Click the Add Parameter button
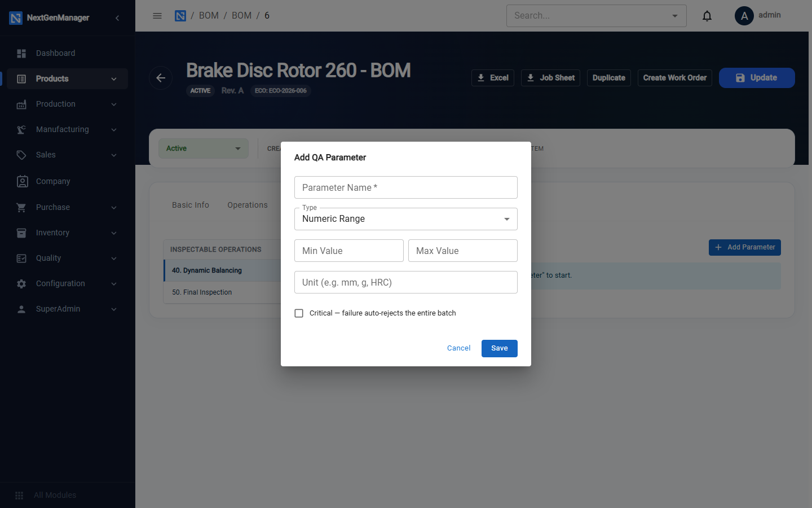Viewport: 812px width, 508px height. coord(745,247)
